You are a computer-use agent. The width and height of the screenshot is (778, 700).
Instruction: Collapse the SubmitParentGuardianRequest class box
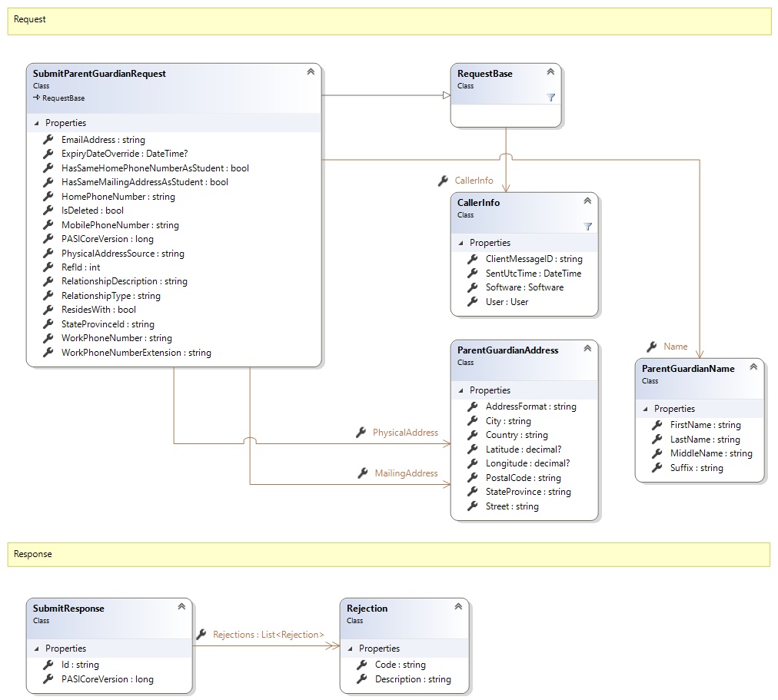(x=311, y=71)
